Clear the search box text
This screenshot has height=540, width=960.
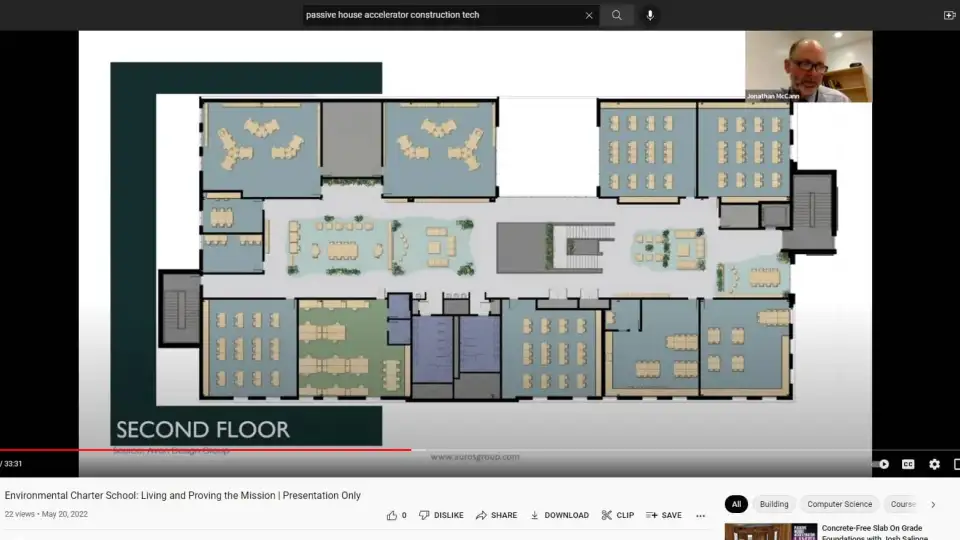tap(589, 15)
